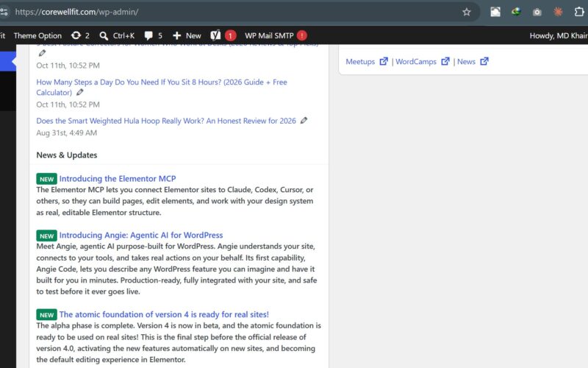Click pencil icon after Hula Hoop review post
Viewport: 588px width, 368px height.
click(x=304, y=121)
